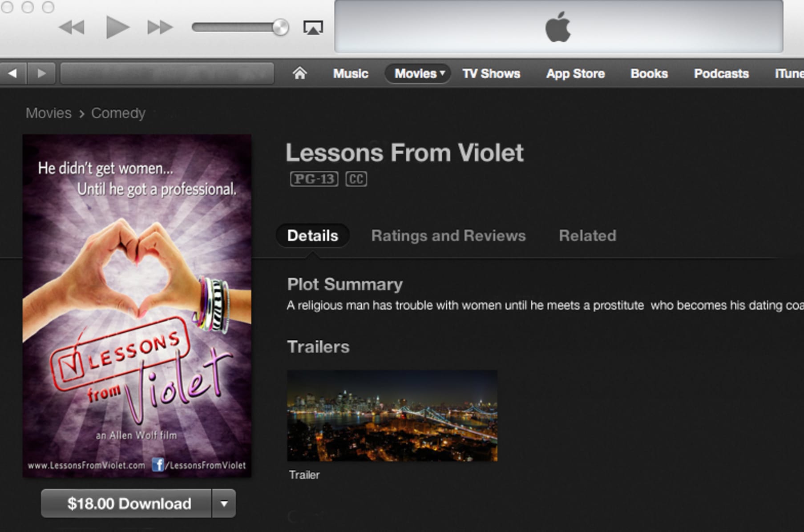The height and width of the screenshot is (532, 804).
Task: Open the AirPlay output icon
Action: point(313,28)
